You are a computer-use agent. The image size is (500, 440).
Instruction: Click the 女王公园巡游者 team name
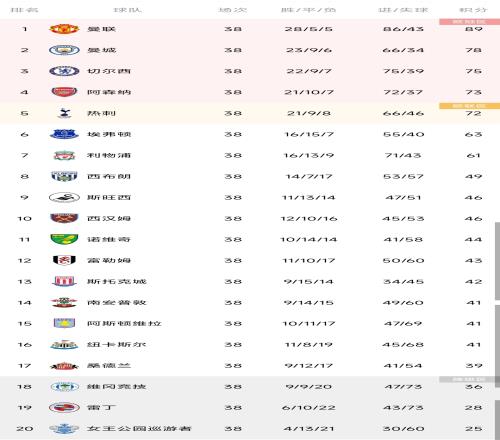pos(139,429)
